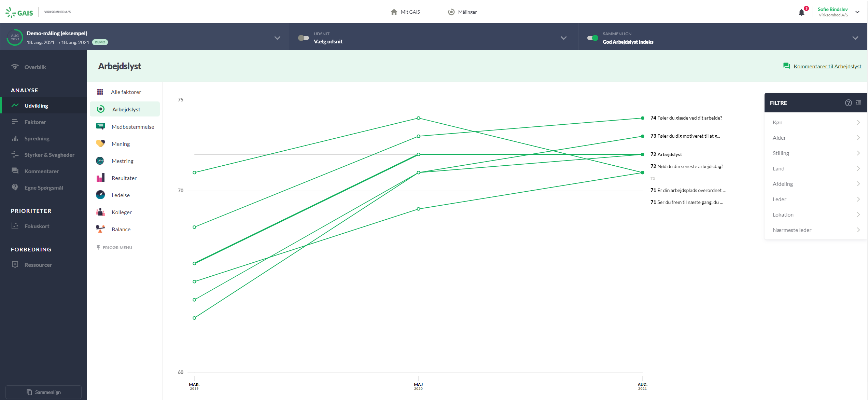Open Styrker & Svagheder in the sidebar
The image size is (868, 400).
point(49,155)
